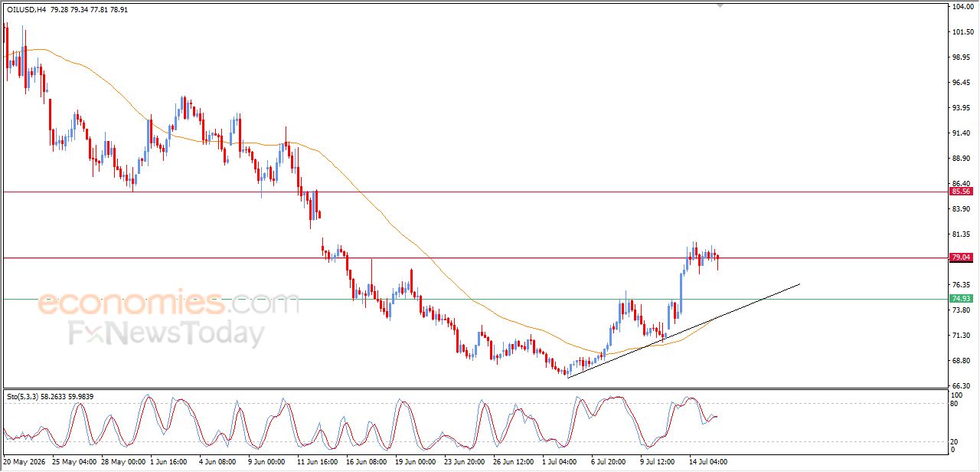Click the green 74.93 price tag

pyautogui.click(x=961, y=299)
